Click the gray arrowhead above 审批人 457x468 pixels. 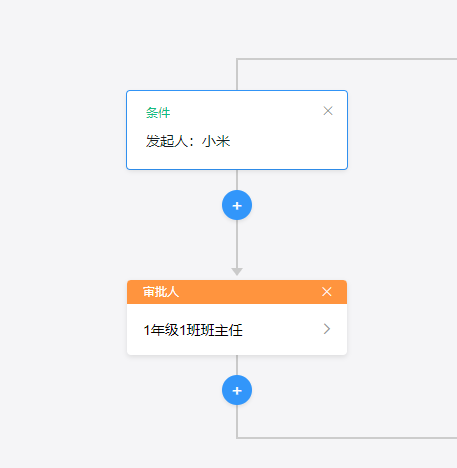[x=237, y=271]
